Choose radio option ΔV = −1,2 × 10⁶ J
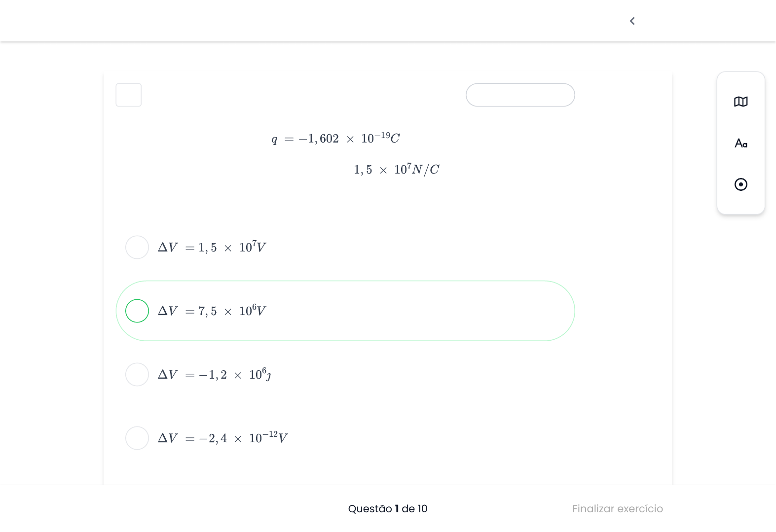The height and width of the screenshot is (532, 776). click(x=137, y=375)
